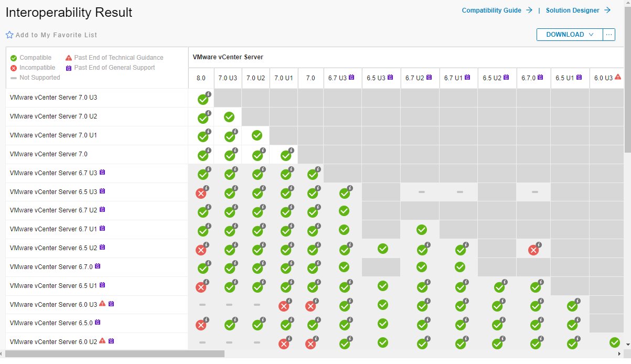
Task: Click the purple badge on vCenter Server 6.5.0 row label
Action: click(x=98, y=322)
